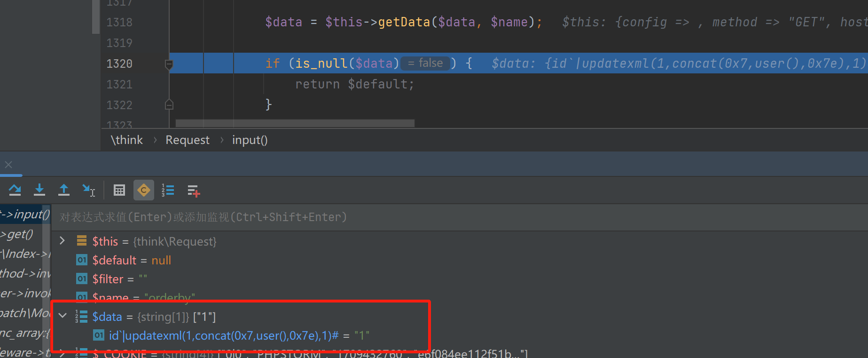Image resolution: width=868 pixels, height=358 pixels.
Task: Click the editor horizontal scrollbar thumb
Action: pyautogui.click(x=295, y=123)
